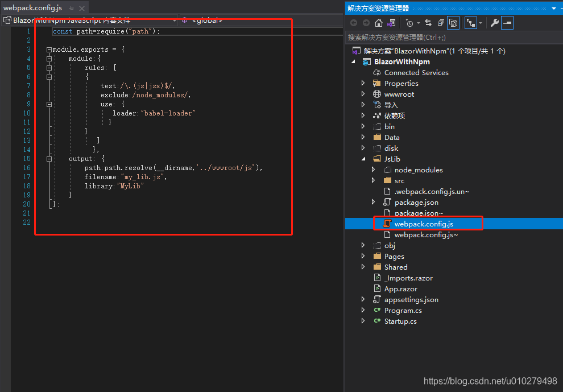Click the sync with active document icon
Viewport: 563px width, 392px height.
pos(428,23)
